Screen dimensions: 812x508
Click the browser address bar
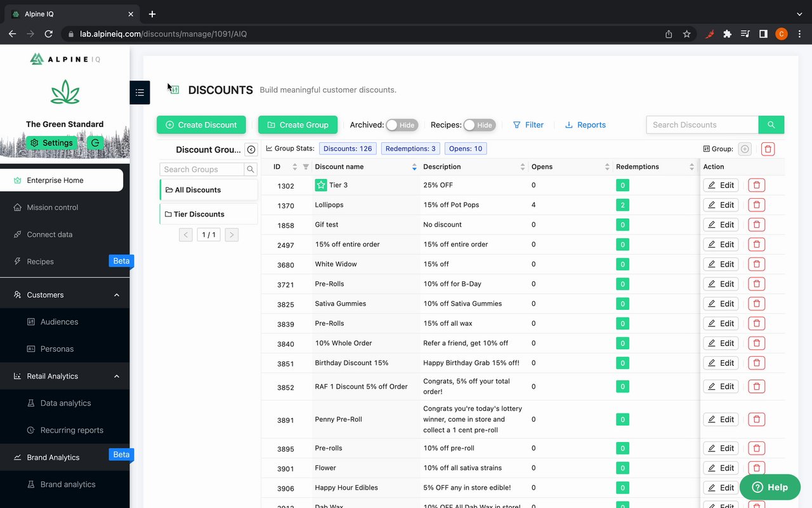(x=362, y=34)
